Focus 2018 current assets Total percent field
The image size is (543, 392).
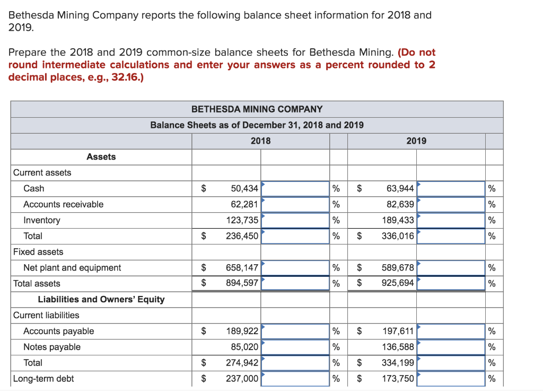point(295,237)
